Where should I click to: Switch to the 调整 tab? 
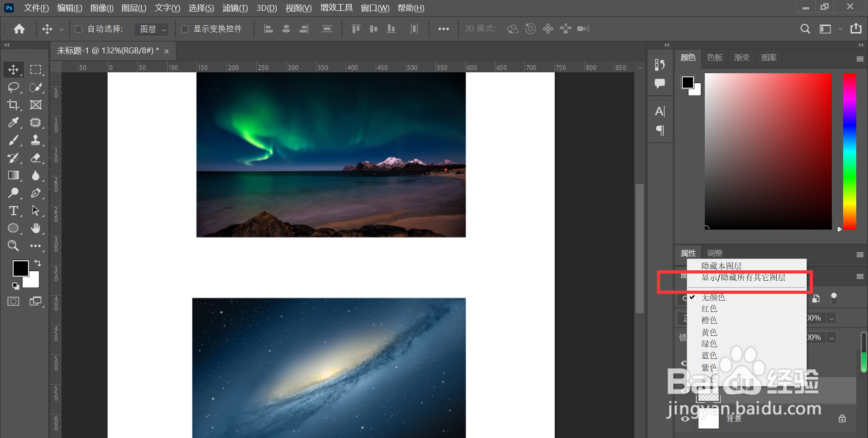715,253
